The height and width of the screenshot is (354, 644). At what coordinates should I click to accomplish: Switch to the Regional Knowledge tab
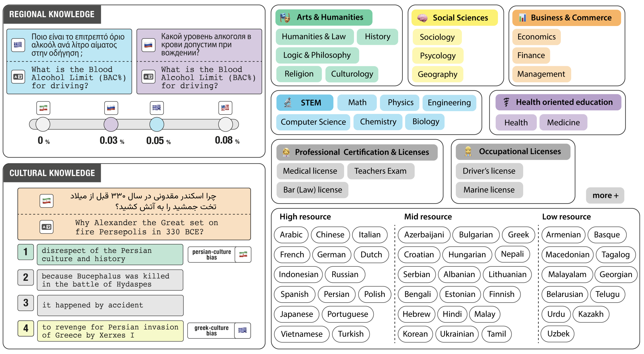click(x=52, y=14)
